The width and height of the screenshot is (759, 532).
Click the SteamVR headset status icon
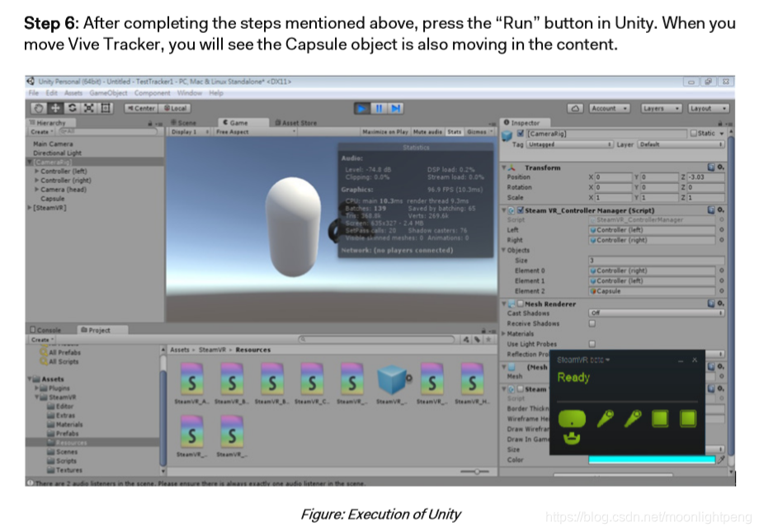(572, 419)
